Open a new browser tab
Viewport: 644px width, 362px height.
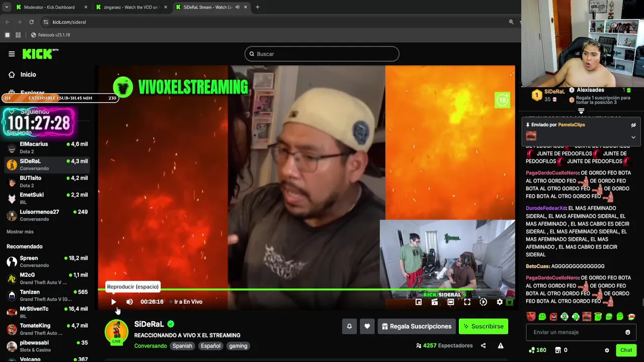pyautogui.click(x=258, y=7)
